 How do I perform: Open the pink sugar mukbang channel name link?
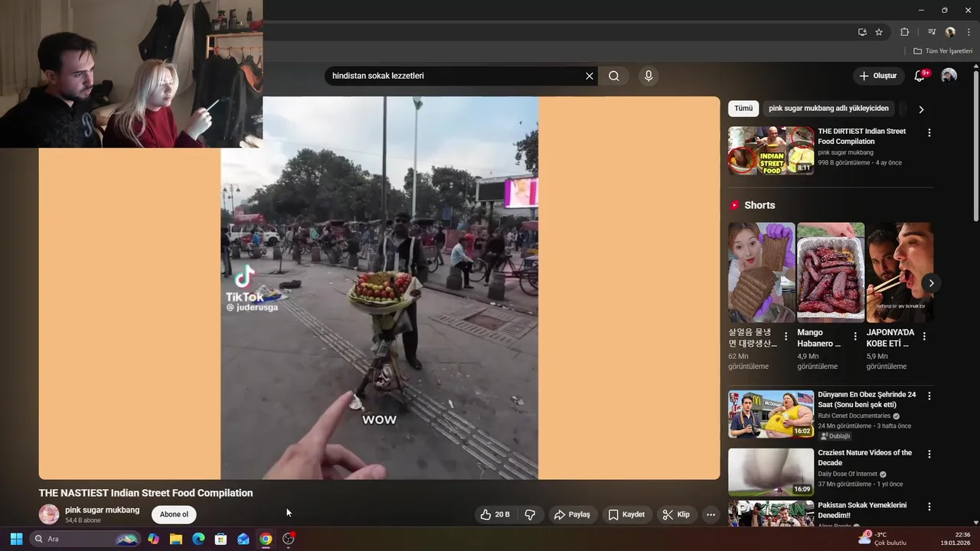coord(102,510)
